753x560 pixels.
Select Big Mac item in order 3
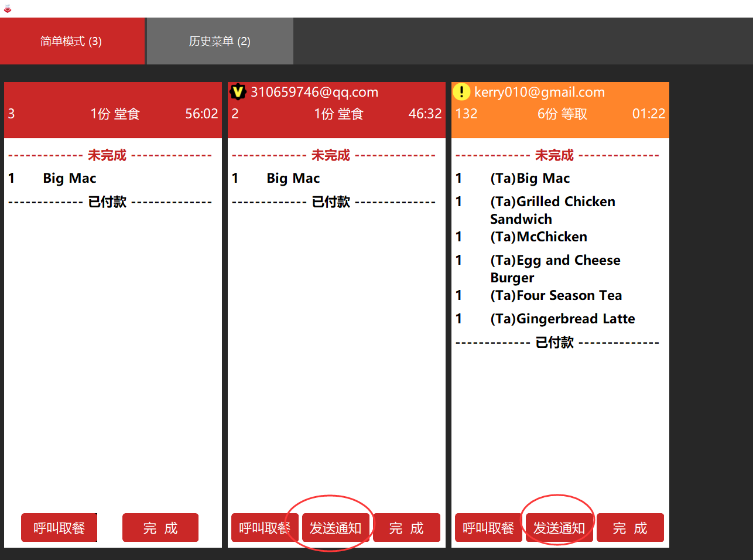point(70,178)
